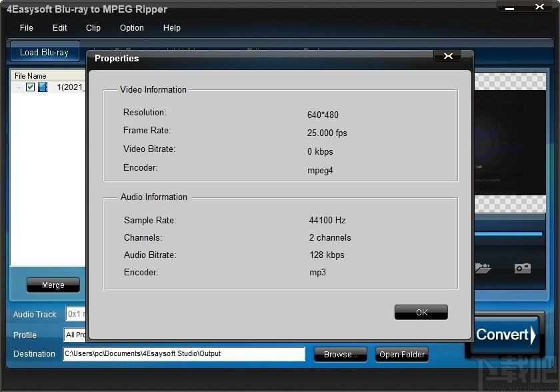Select the film strip icon in file list
The width and height of the screenshot is (560, 392).
coord(43,87)
